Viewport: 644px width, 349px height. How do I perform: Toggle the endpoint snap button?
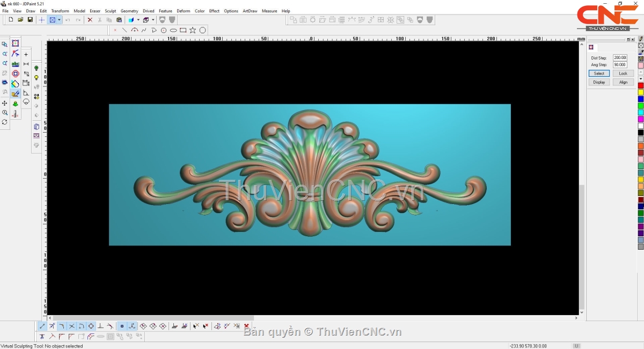coord(42,326)
